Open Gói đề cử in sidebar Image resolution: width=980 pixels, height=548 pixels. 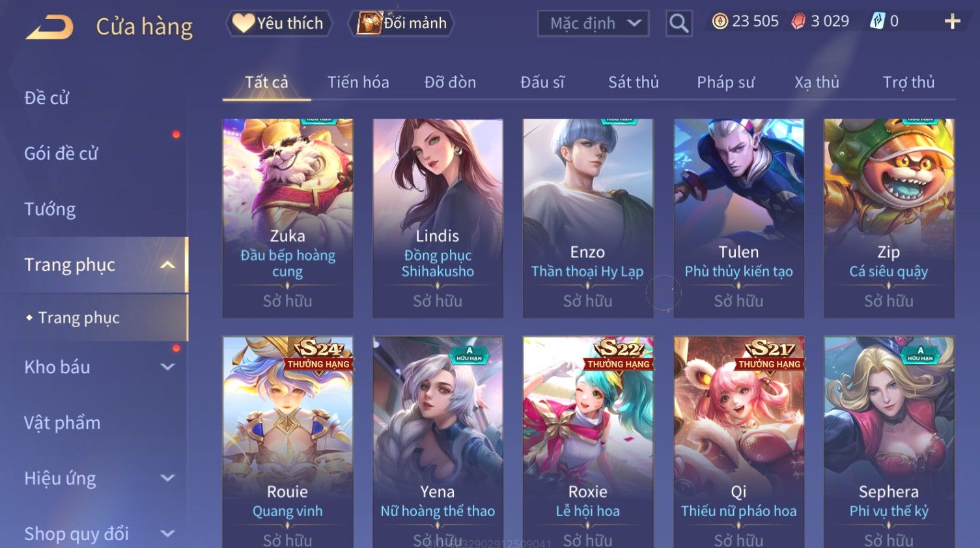[x=61, y=154]
